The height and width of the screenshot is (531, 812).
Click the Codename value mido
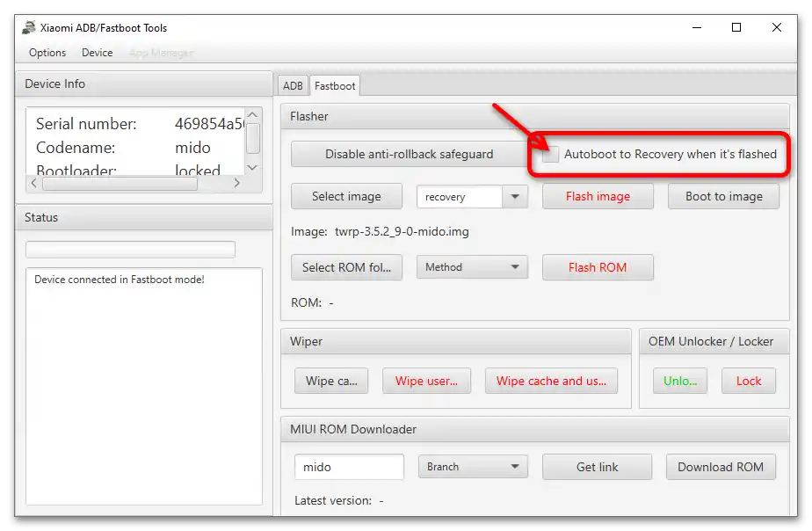[192, 148]
